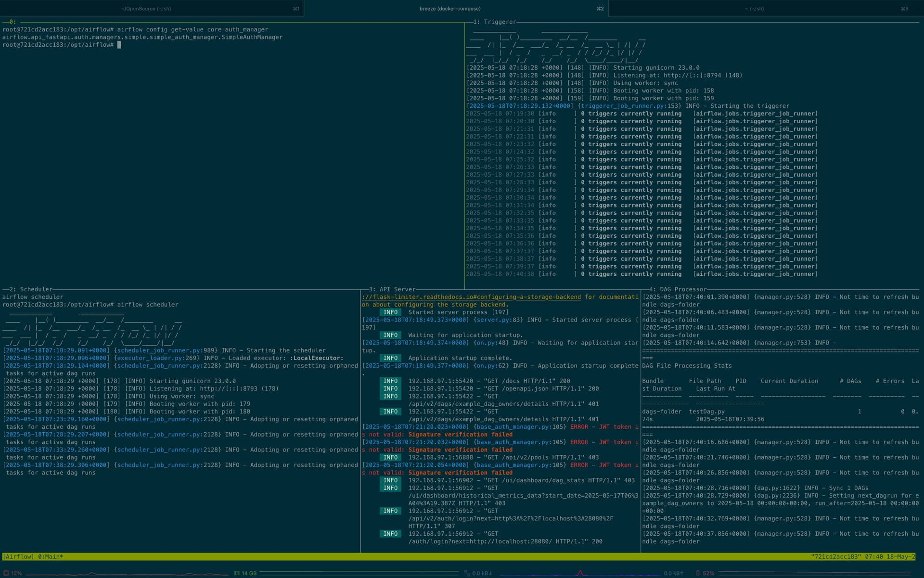924x578 pixels.
Task: Select the tmux window 0:Main* label
Action: tap(51, 557)
